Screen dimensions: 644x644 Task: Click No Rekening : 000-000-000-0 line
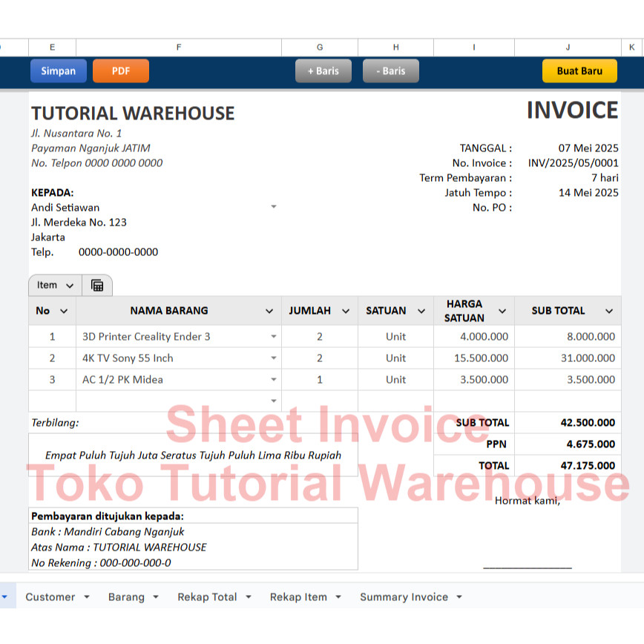click(x=101, y=562)
